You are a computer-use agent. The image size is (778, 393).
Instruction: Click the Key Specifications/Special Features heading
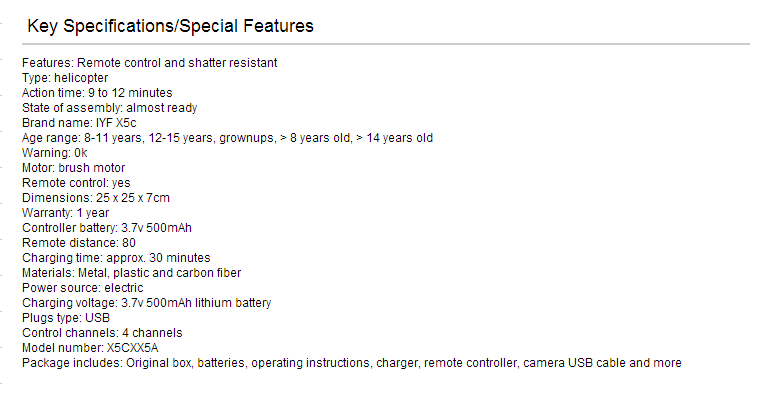point(170,26)
